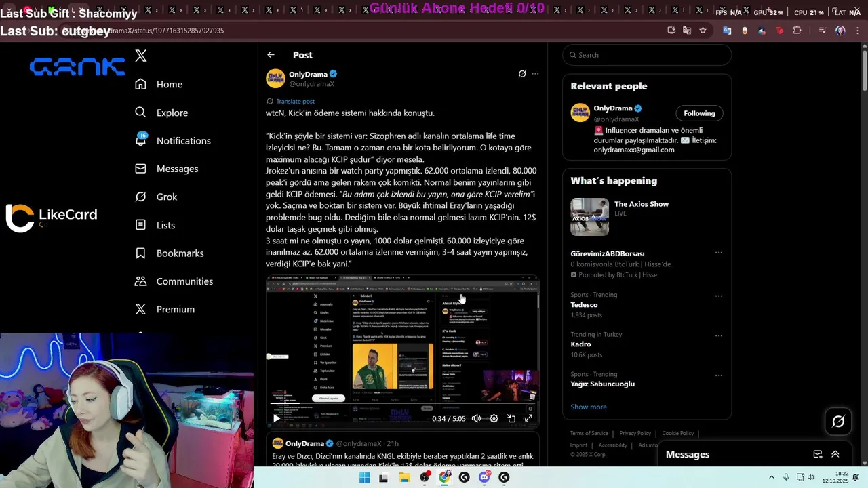Open Discord from the taskbar
Image resolution: width=868 pixels, height=488 pixels.
(x=484, y=477)
